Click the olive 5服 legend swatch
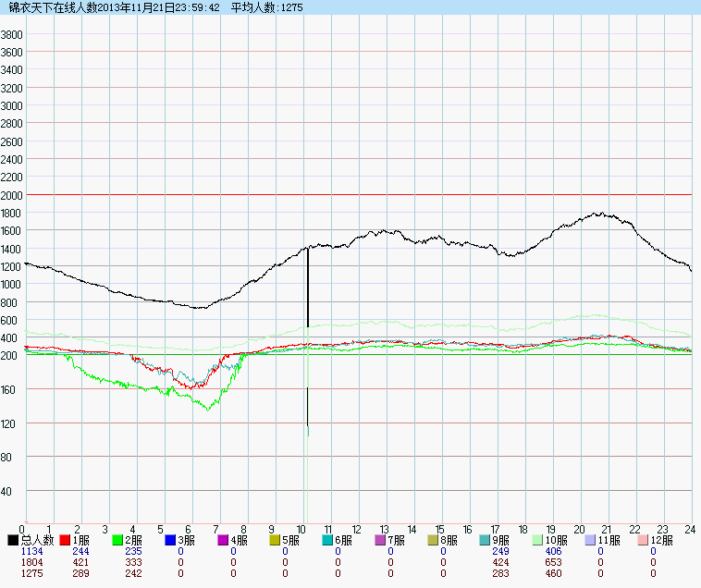Viewport: 701px width, 588px height. point(276,540)
